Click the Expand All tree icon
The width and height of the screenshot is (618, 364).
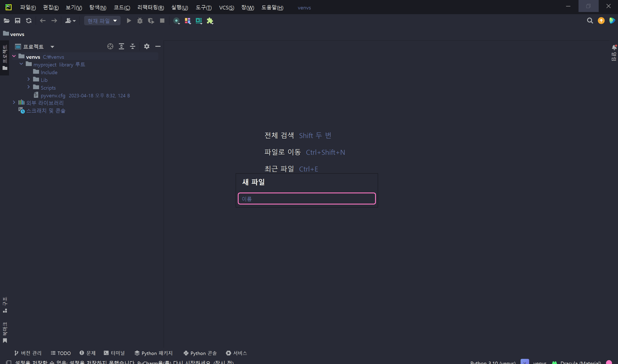coord(121,46)
